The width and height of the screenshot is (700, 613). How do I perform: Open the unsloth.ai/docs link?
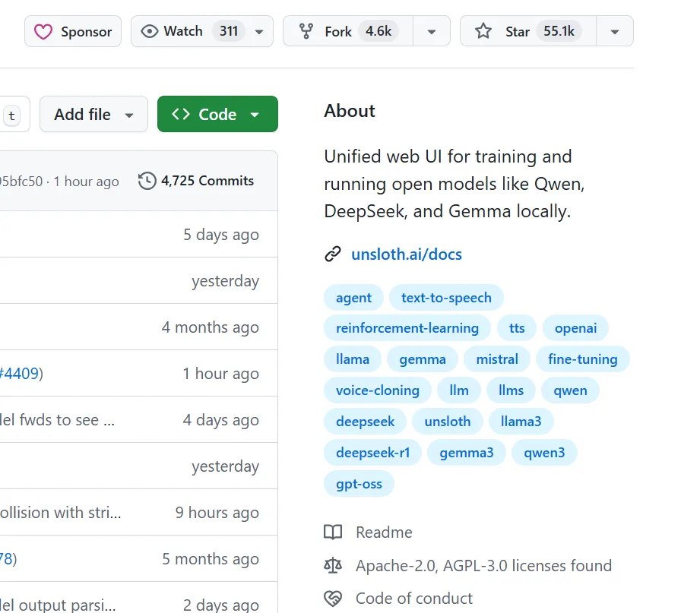[x=407, y=254]
